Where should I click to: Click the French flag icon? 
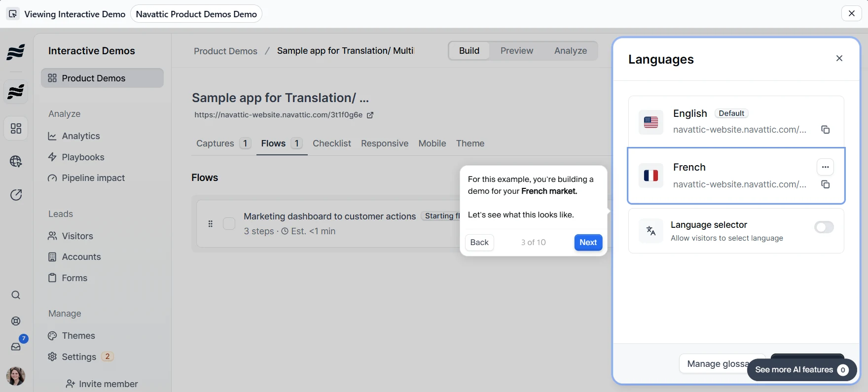pyautogui.click(x=651, y=176)
